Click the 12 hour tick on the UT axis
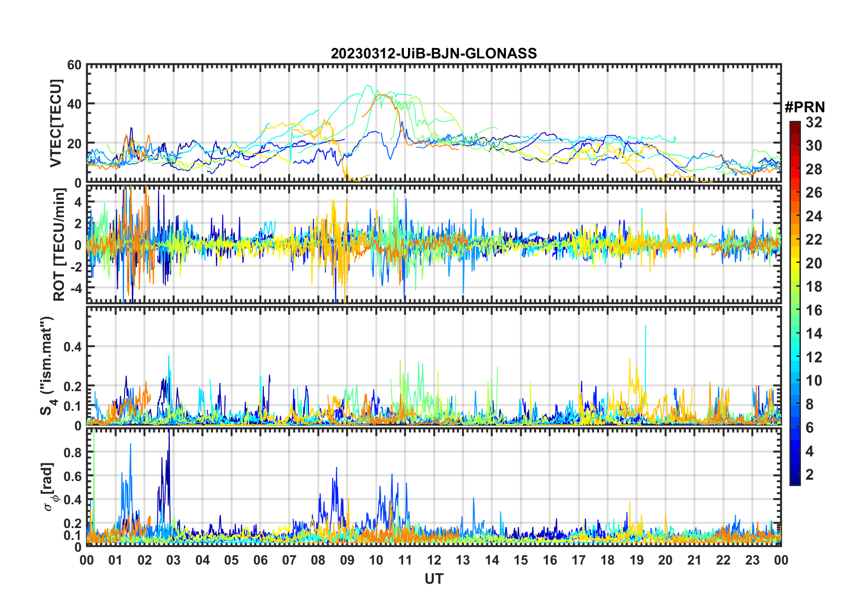The height and width of the screenshot is (607, 868). [x=434, y=560]
